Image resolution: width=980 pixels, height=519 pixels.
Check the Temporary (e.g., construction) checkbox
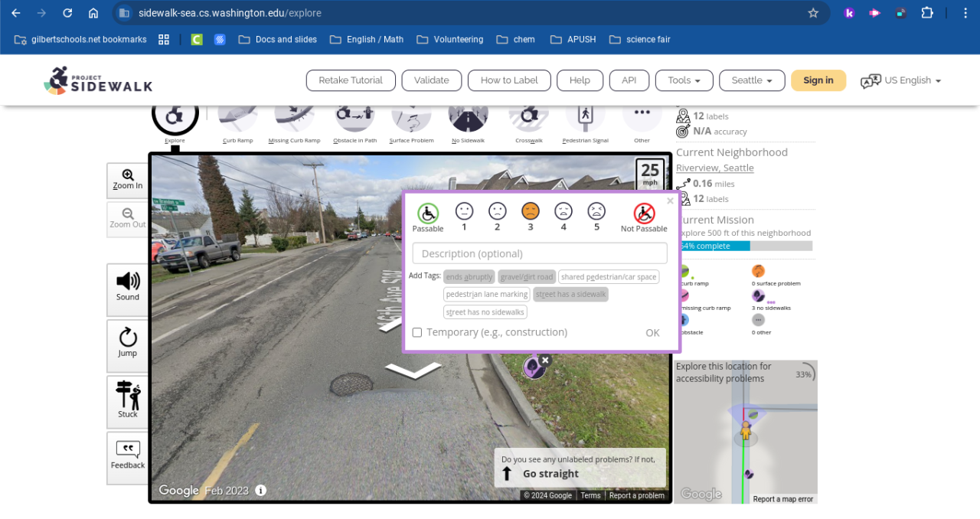pyautogui.click(x=417, y=332)
